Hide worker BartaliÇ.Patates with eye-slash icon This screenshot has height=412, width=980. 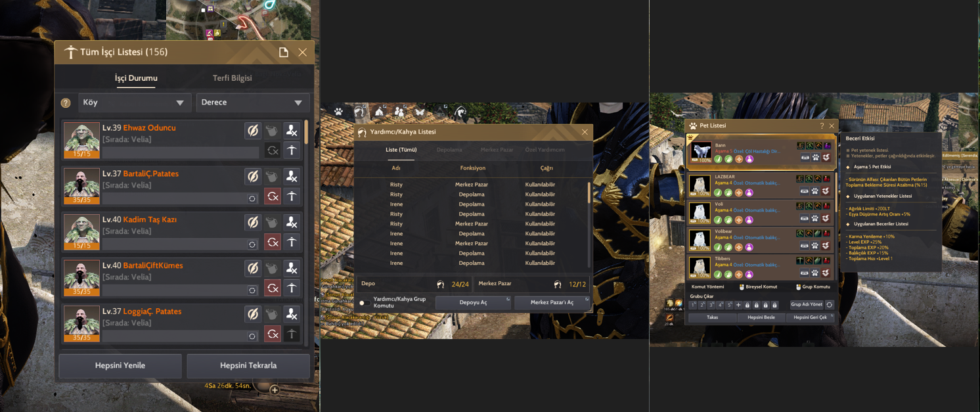[253, 176]
